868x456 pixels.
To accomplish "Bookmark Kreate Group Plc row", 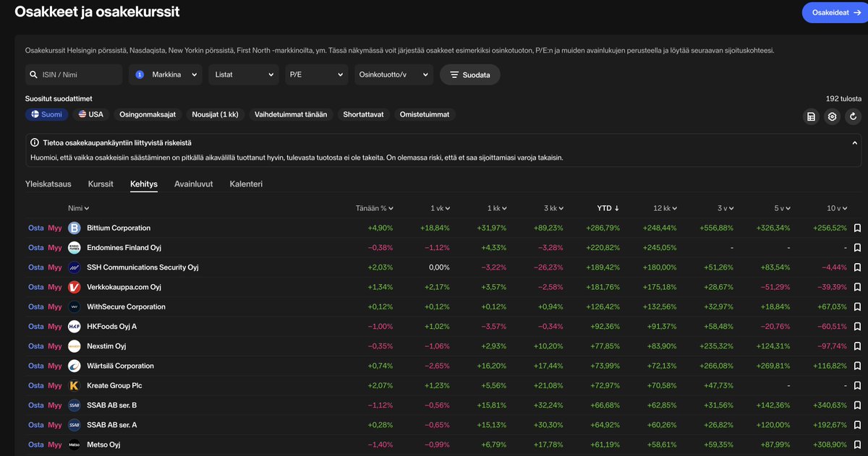I will point(857,386).
